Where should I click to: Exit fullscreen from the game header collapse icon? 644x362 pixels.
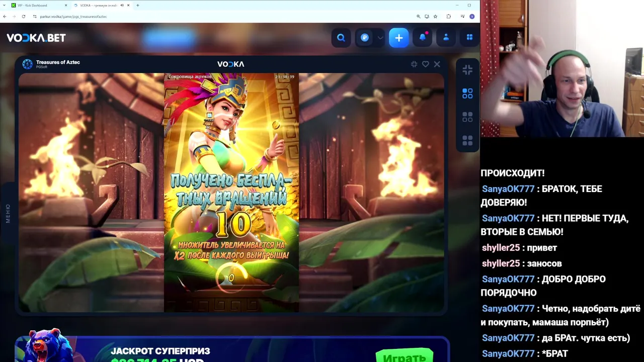point(414,64)
